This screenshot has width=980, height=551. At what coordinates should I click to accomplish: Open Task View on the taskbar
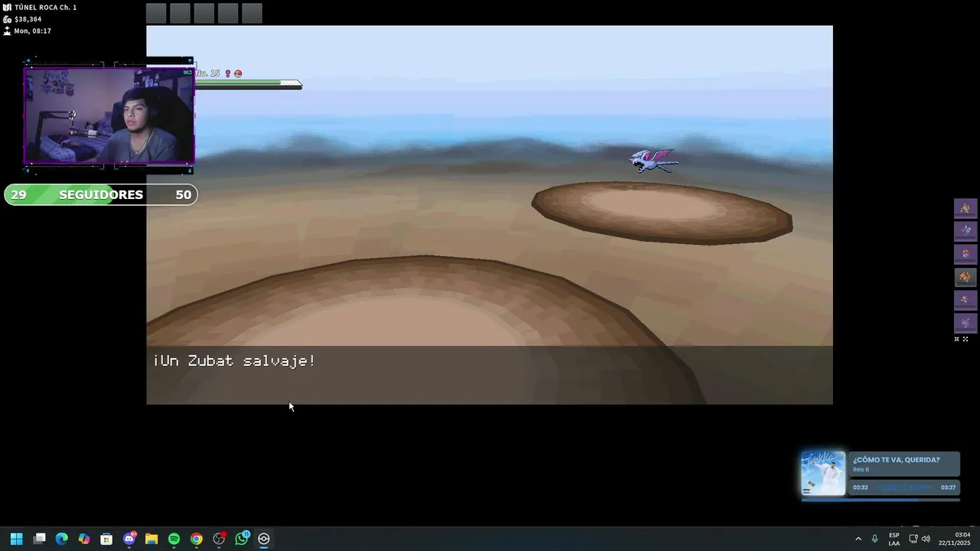[39, 539]
